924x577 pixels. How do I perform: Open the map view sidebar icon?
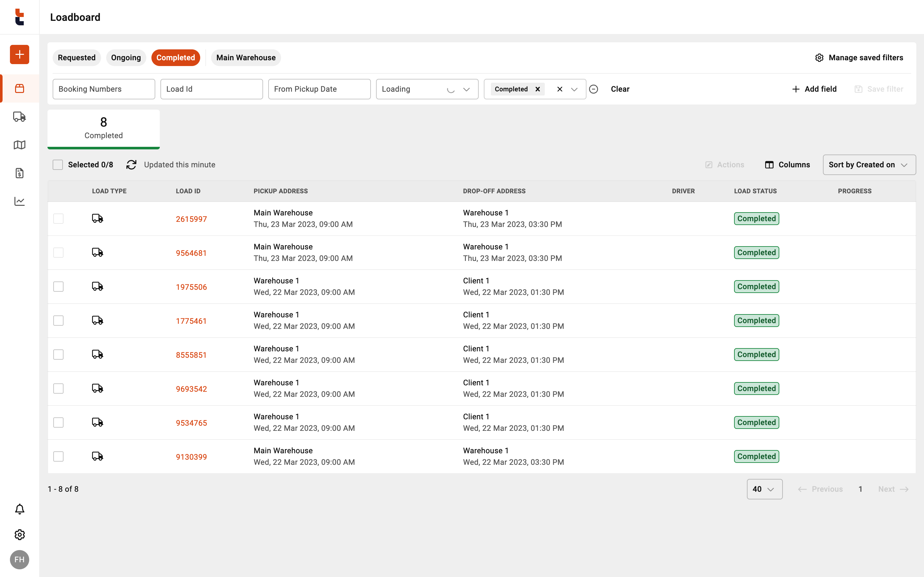tap(20, 145)
